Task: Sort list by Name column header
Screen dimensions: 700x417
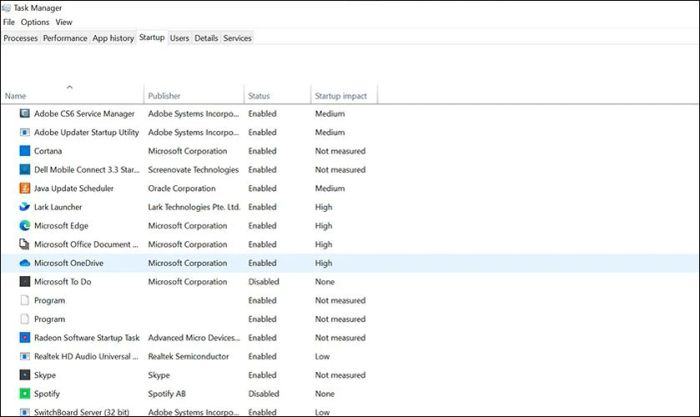Action: (x=15, y=96)
